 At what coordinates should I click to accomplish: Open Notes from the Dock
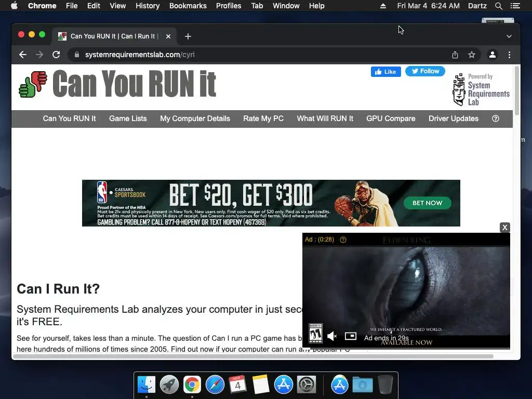[x=261, y=385]
